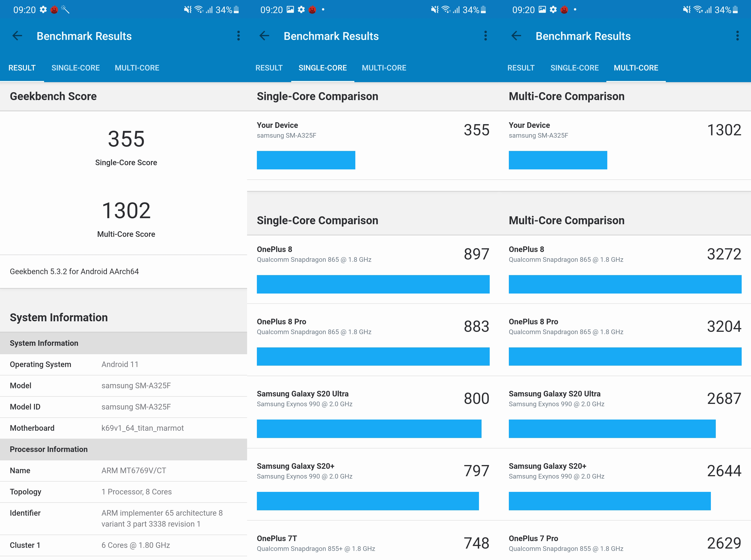Open overflow menu in right Multi-Core screen

[x=737, y=36]
